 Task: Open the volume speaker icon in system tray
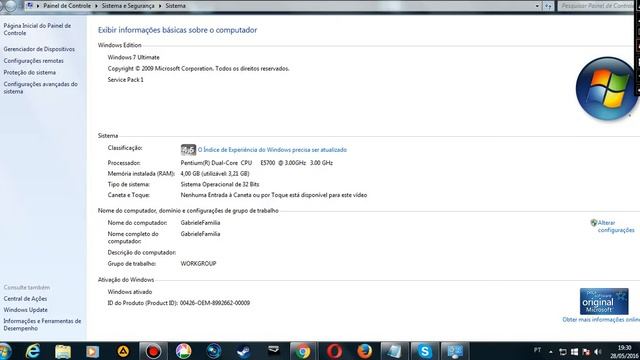click(x=598, y=352)
